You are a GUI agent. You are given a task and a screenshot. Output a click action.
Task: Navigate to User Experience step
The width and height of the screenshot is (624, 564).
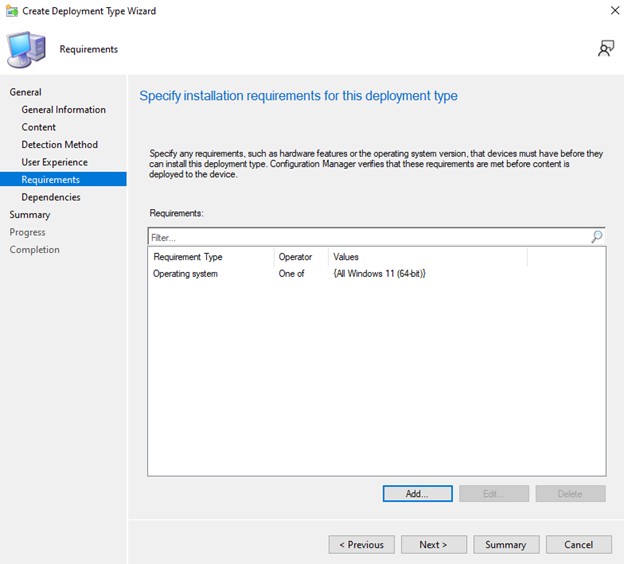[54, 162]
